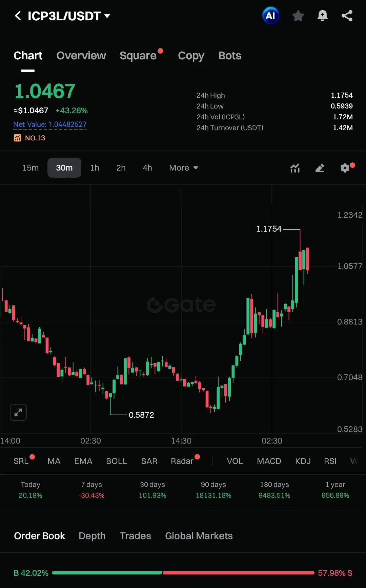This screenshot has height=588, width=366.
Task: Open the ICP3L/USDT pair selector dropdown
Action: click(69, 16)
